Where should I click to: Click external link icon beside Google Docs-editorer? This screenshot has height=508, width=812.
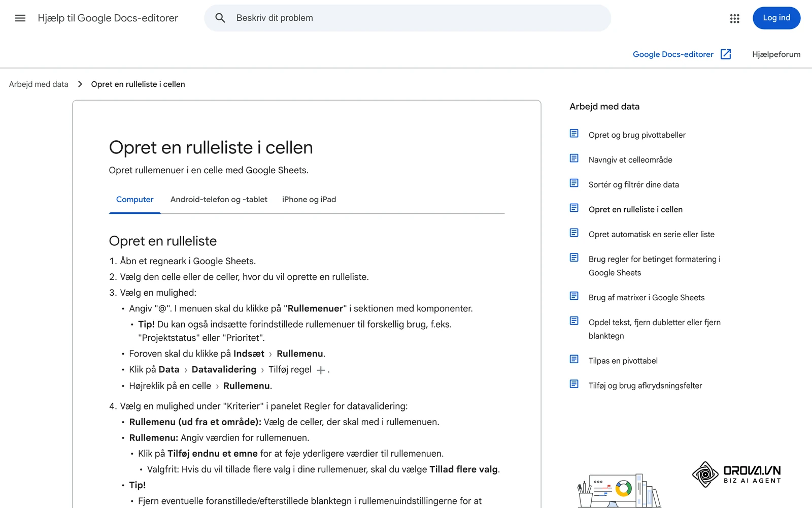click(x=726, y=54)
